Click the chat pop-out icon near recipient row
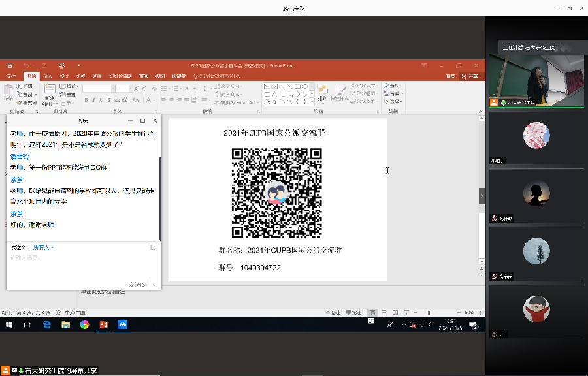Screen dimensions: 588x376 coord(153,247)
